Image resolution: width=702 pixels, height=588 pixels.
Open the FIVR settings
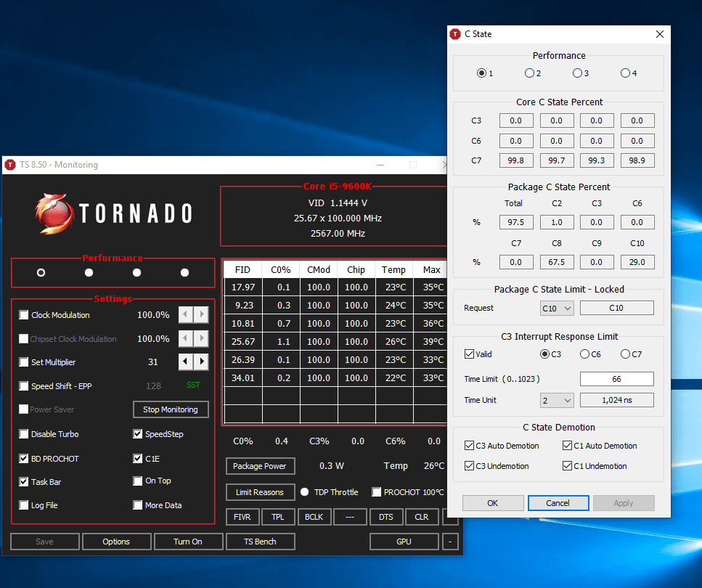point(242,517)
